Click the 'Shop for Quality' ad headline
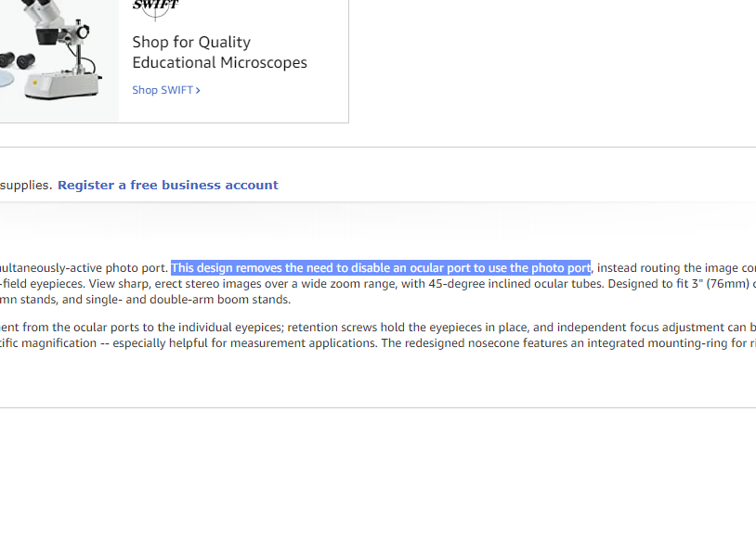 click(191, 42)
